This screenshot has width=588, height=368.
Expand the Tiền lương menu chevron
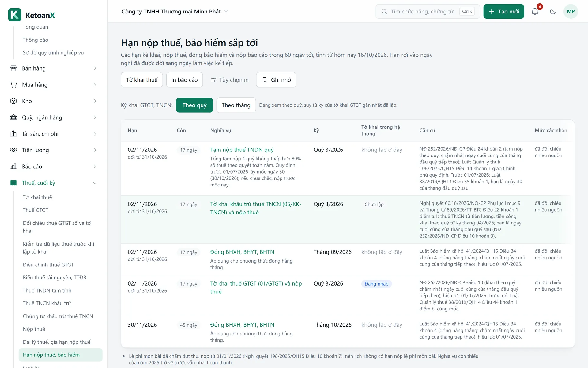[x=95, y=150]
